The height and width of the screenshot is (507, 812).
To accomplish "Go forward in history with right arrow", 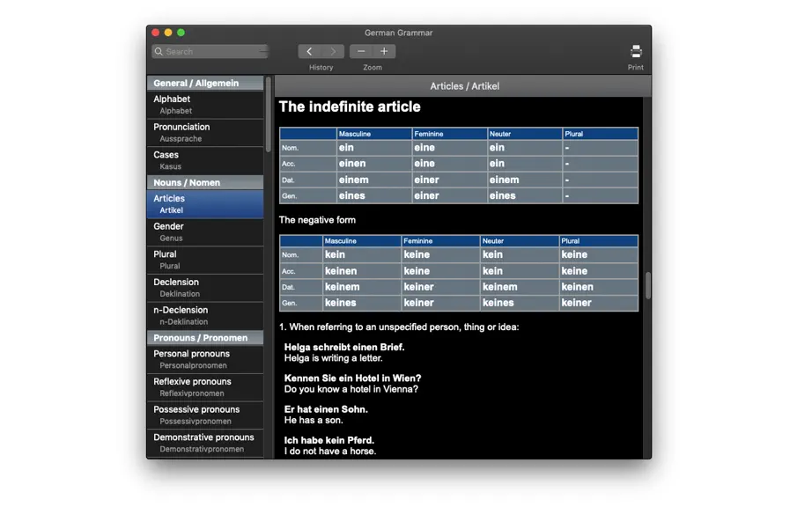I will (333, 51).
